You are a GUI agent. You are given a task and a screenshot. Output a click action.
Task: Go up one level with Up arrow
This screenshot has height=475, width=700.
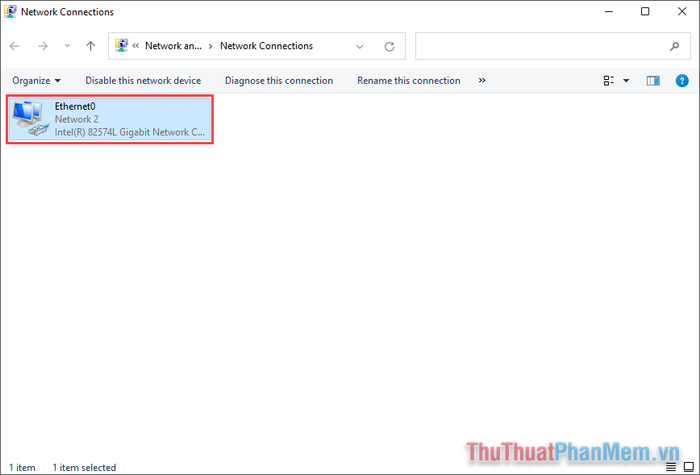pos(91,46)
